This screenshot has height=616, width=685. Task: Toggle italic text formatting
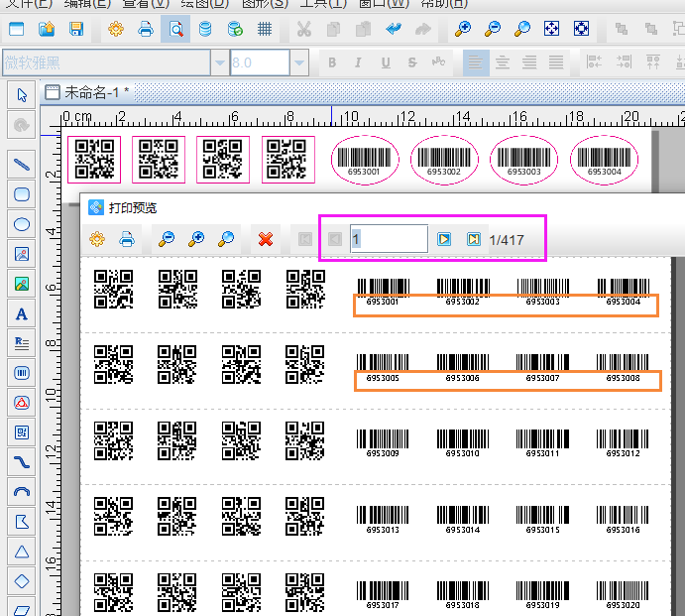click(x=357, y=63)
